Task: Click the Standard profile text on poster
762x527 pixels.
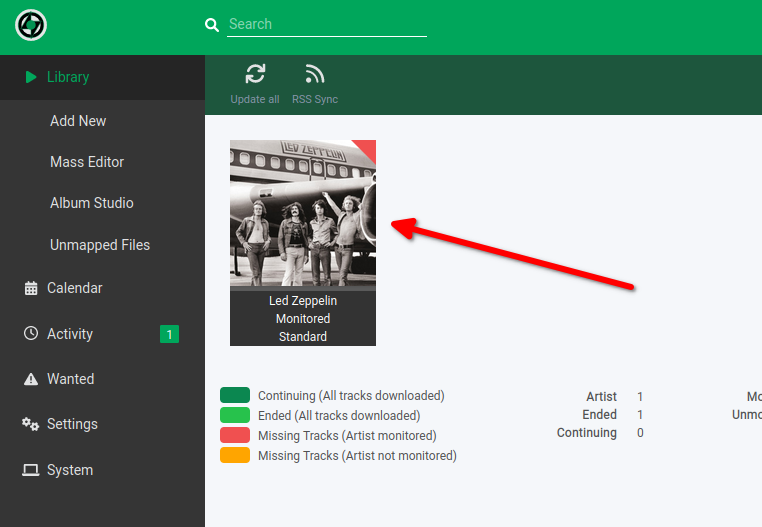Action: coord(303,336)
